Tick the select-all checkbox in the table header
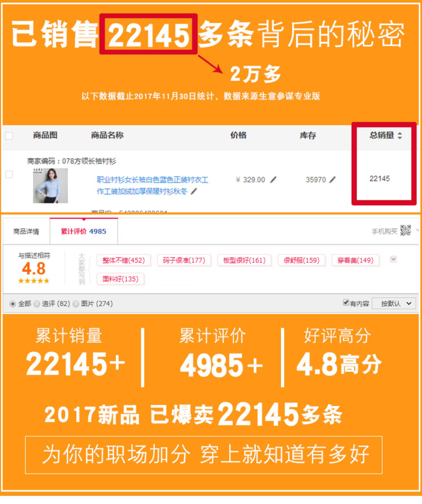 [9, 136]
